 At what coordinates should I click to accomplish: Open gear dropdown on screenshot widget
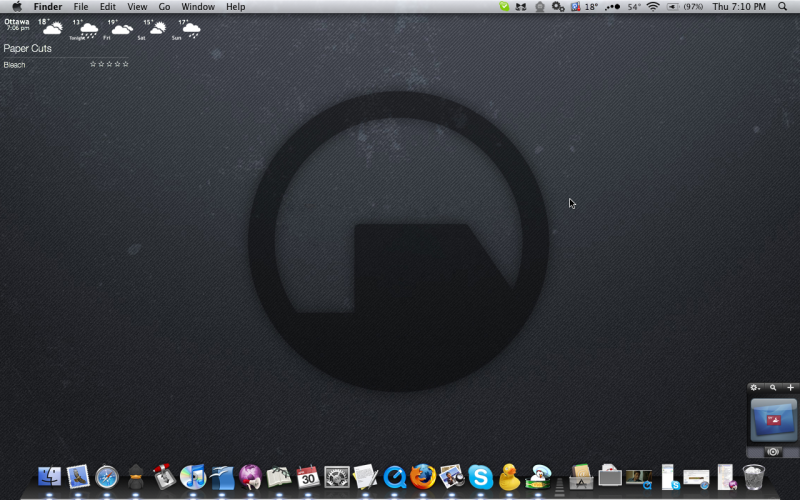[755, 388]
